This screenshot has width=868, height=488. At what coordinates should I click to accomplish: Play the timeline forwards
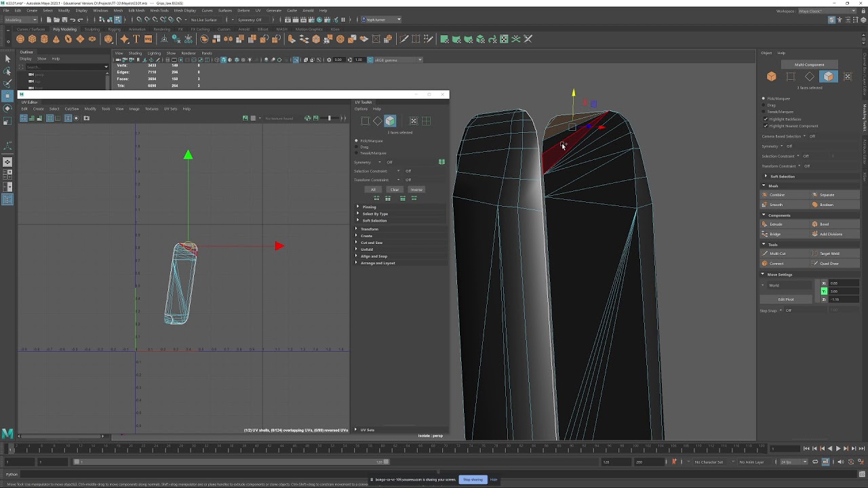[838, 448]
